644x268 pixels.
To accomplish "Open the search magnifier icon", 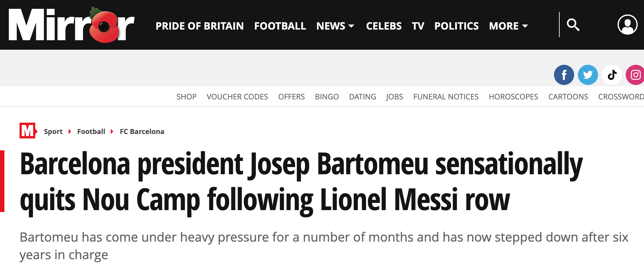I will click(x=573, y=25).
